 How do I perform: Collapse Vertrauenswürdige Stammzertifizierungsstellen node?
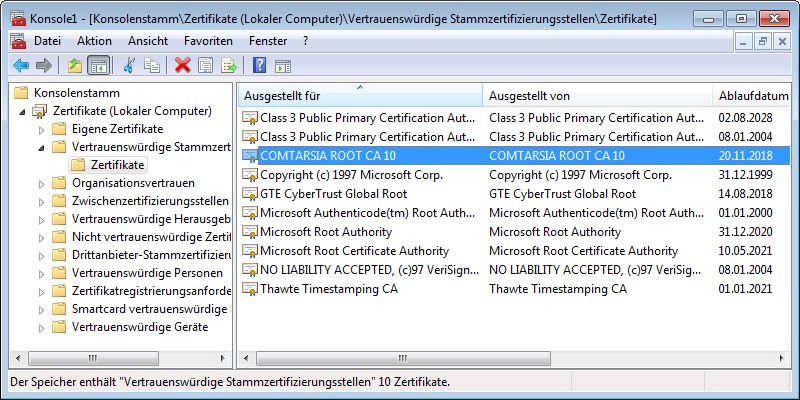pyautogui.click(x=41, y=147)
